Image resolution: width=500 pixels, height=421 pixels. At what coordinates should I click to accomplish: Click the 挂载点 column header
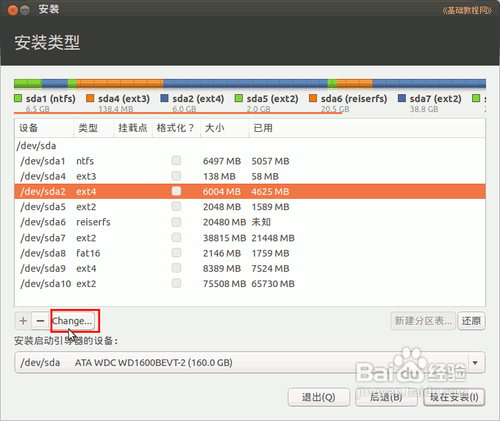pyautogui.click(x=133, y=128)
